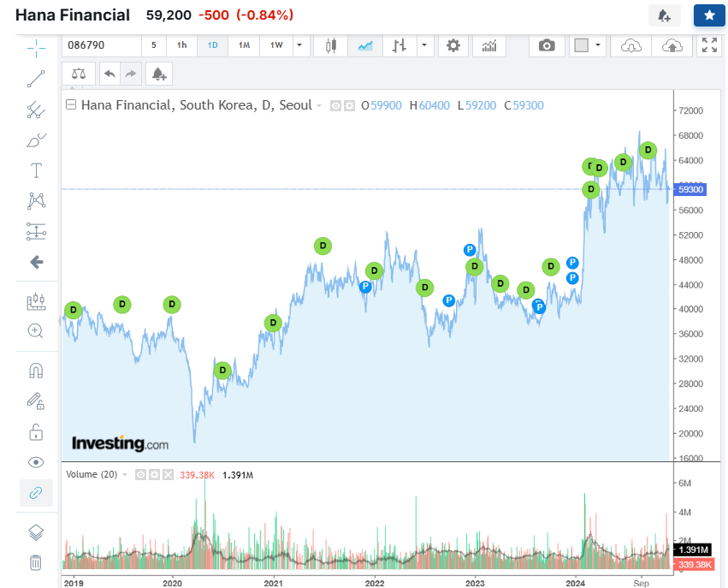Click the header bell alert button
The height and width of the screenshot is (588, 728).
[x=665, y=15]
